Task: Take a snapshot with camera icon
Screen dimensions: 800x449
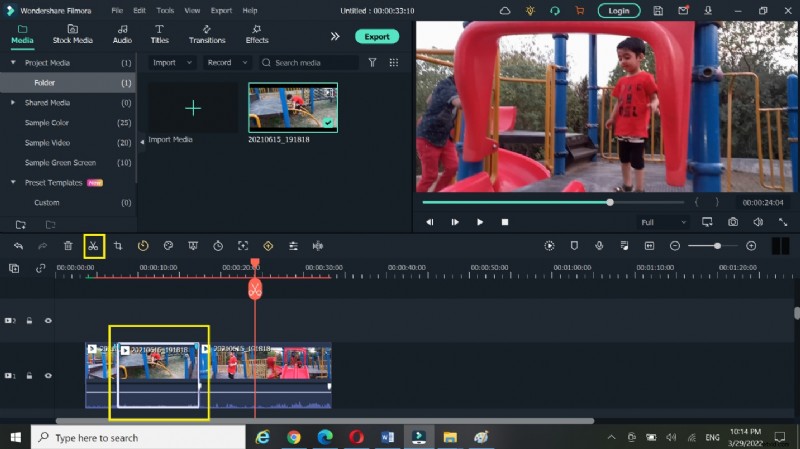Action: pyautogui.click(x=733, y=222)
